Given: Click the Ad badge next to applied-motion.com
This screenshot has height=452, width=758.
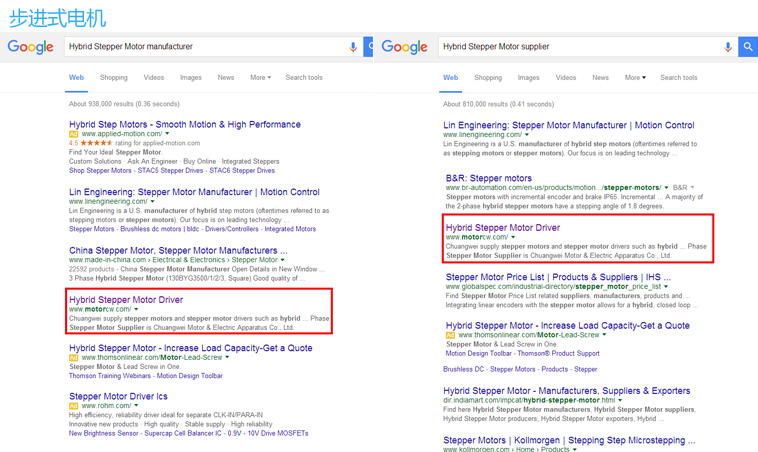Looking at the screenshot, I should (x=73, y=134).
